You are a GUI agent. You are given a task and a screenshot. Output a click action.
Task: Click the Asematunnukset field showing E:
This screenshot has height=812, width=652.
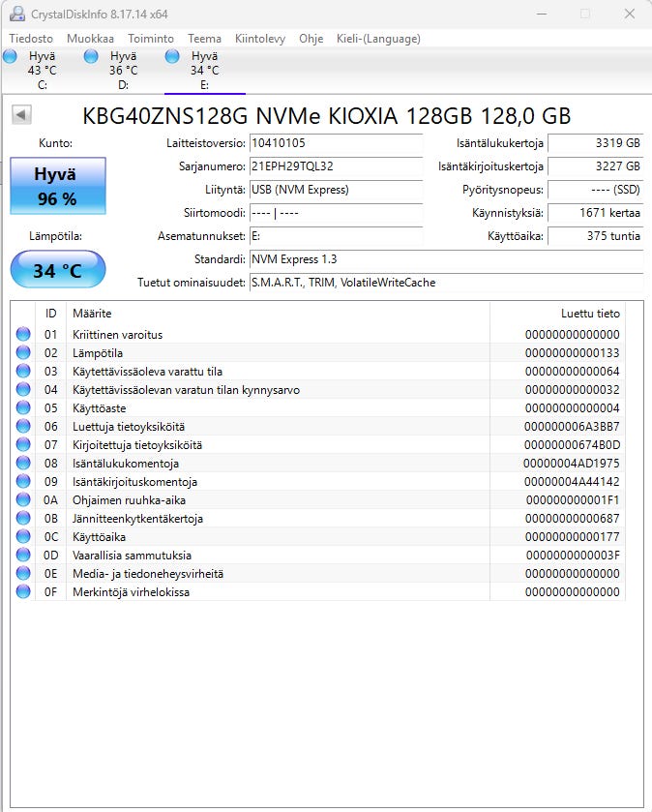point(336,236)
